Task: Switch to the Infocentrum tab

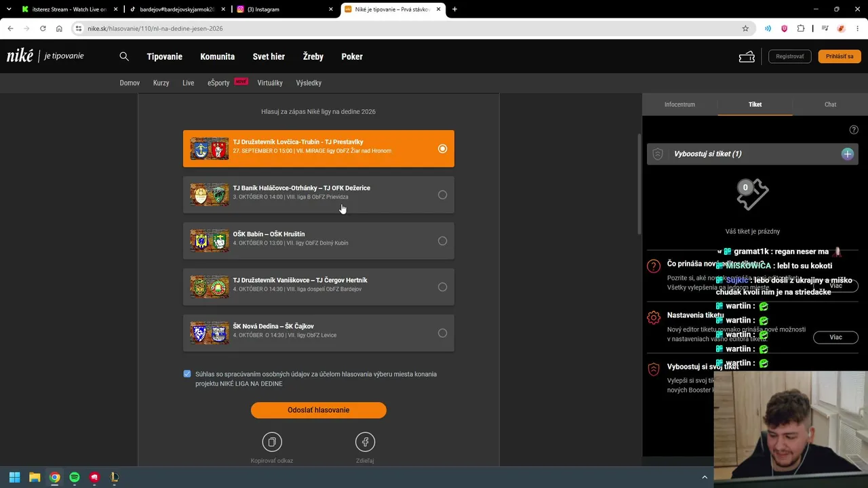Action: 679,104
